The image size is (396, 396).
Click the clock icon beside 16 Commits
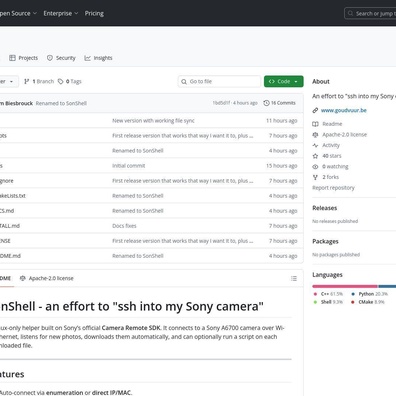click(266, 103)
